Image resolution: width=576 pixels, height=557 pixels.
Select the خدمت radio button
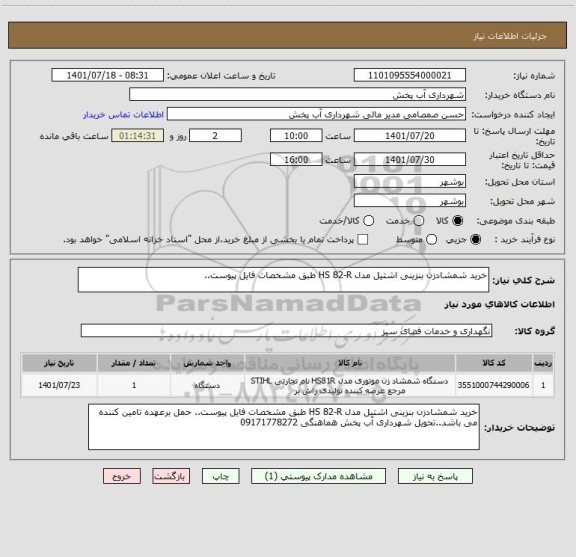coord(419,221)
